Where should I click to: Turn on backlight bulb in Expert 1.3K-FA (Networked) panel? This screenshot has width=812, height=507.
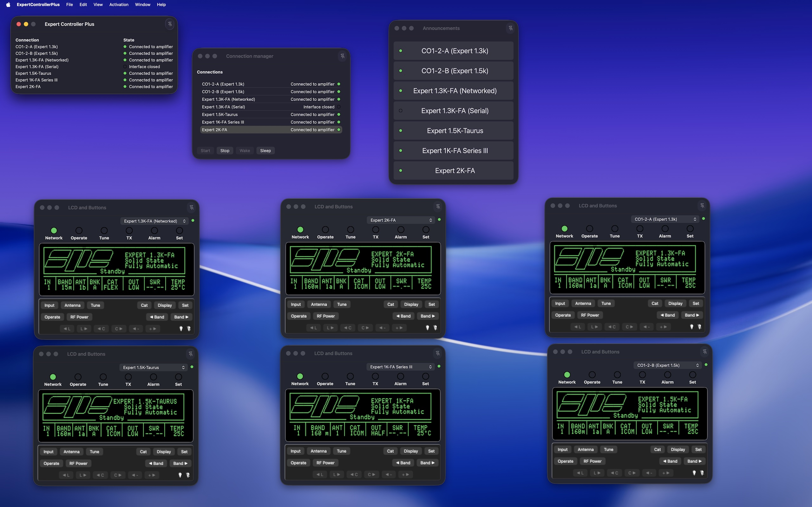(181, 329)
